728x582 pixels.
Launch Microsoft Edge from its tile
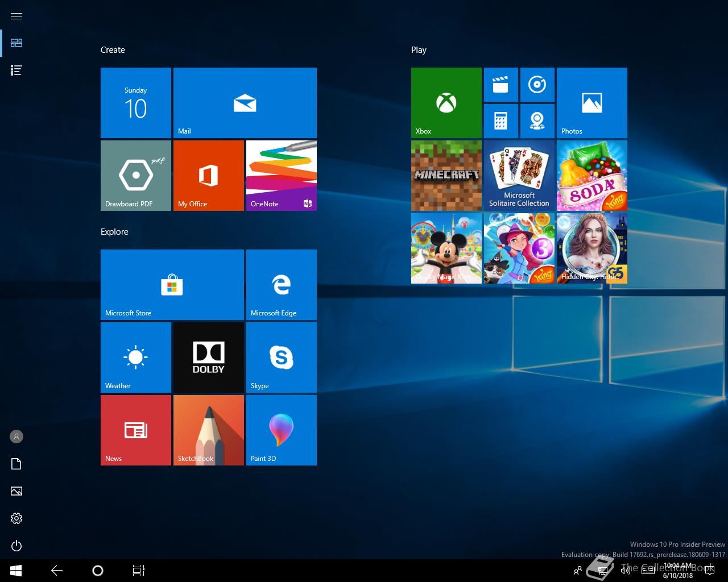pyautogui.click(x=282, y=285)
